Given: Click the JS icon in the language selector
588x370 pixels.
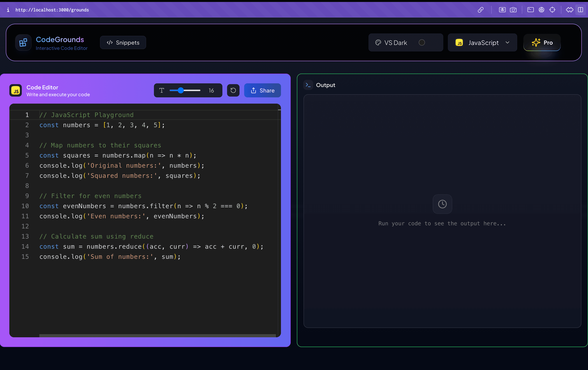Looking at the screenshot, I should pyautogui.click(x=459, y=42).
